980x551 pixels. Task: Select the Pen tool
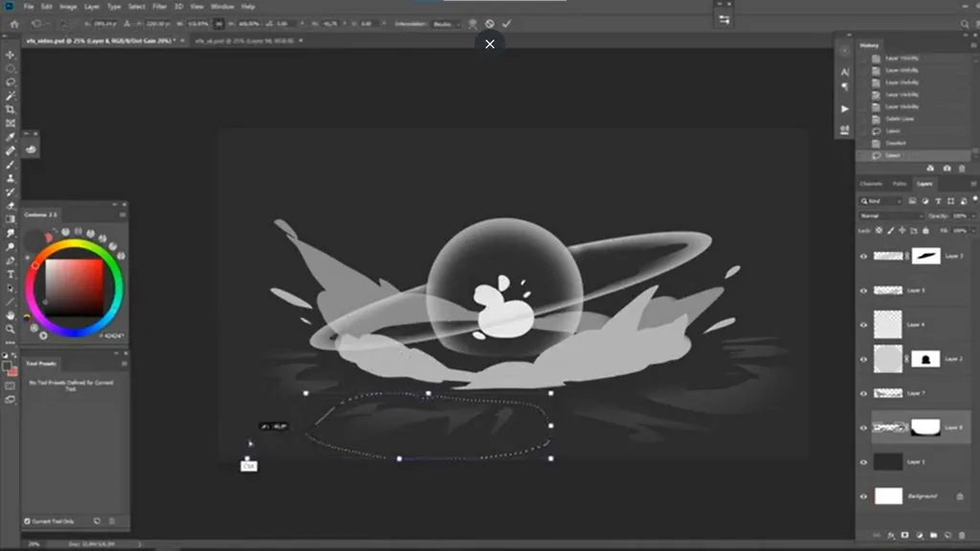pos(10,260)
